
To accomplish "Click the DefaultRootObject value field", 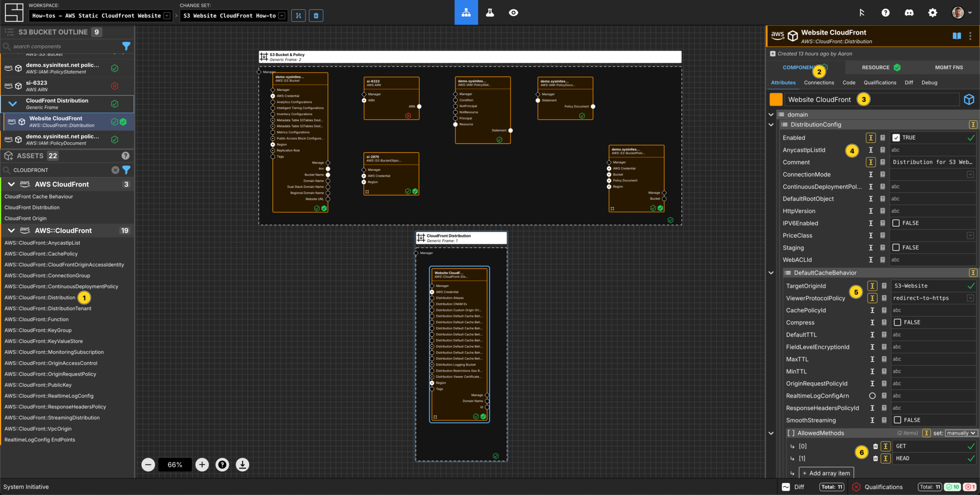I will [x=933, y=199].
